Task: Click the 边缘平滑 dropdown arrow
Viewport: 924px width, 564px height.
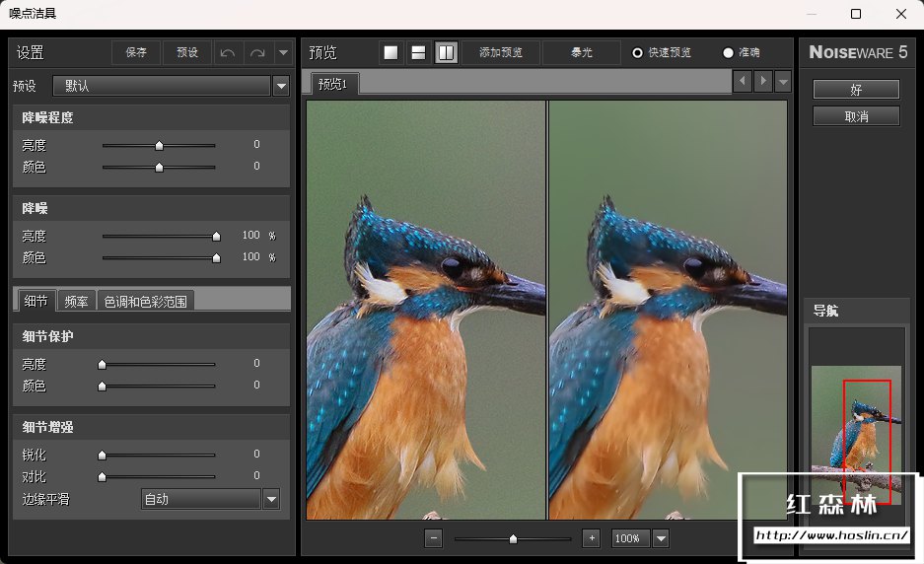Action: pyautogui.click(x=271, y=499)
